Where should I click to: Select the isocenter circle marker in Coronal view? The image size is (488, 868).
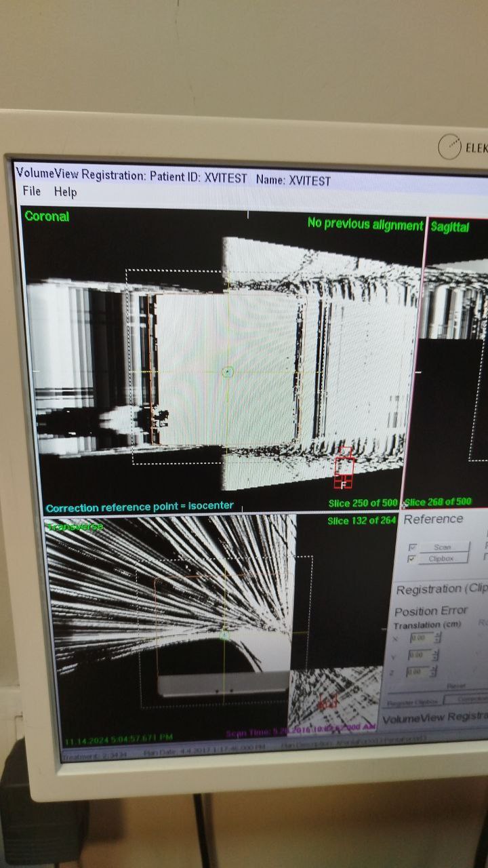(228, 372)
